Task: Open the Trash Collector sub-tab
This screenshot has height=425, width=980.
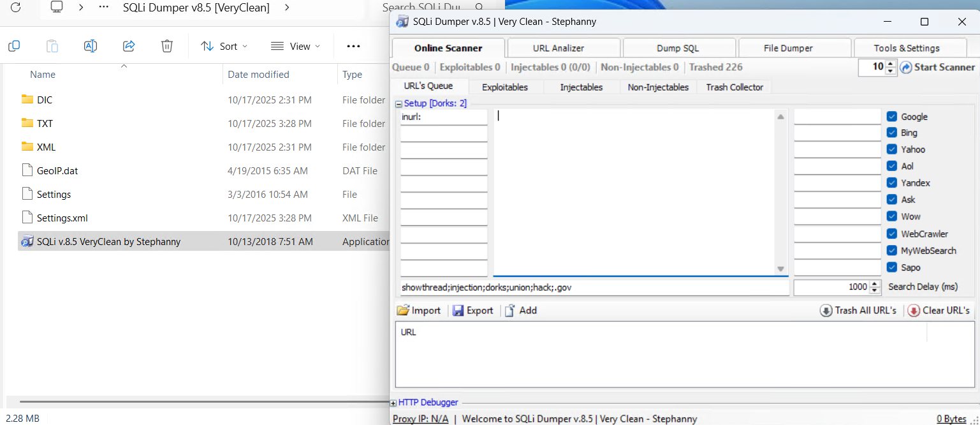Action: 735,87
